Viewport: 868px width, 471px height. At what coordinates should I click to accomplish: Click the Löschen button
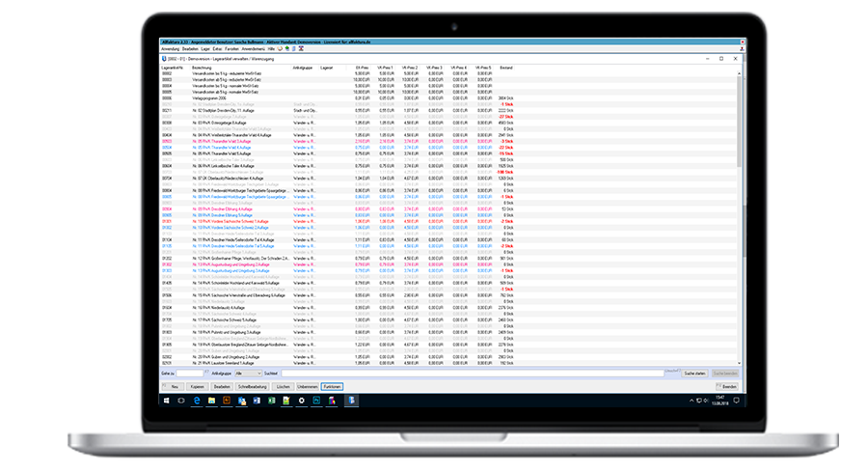click(x=283, y=385)
